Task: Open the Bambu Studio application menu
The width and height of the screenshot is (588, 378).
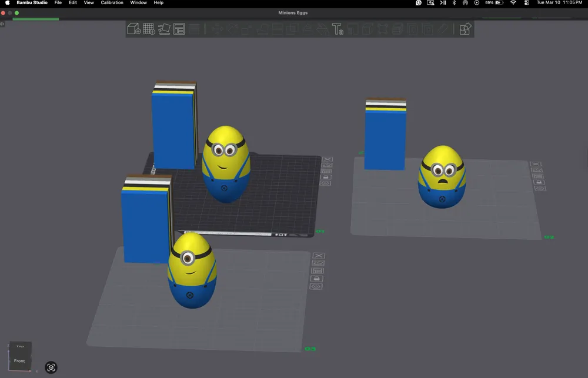Action: click(32, 2)
